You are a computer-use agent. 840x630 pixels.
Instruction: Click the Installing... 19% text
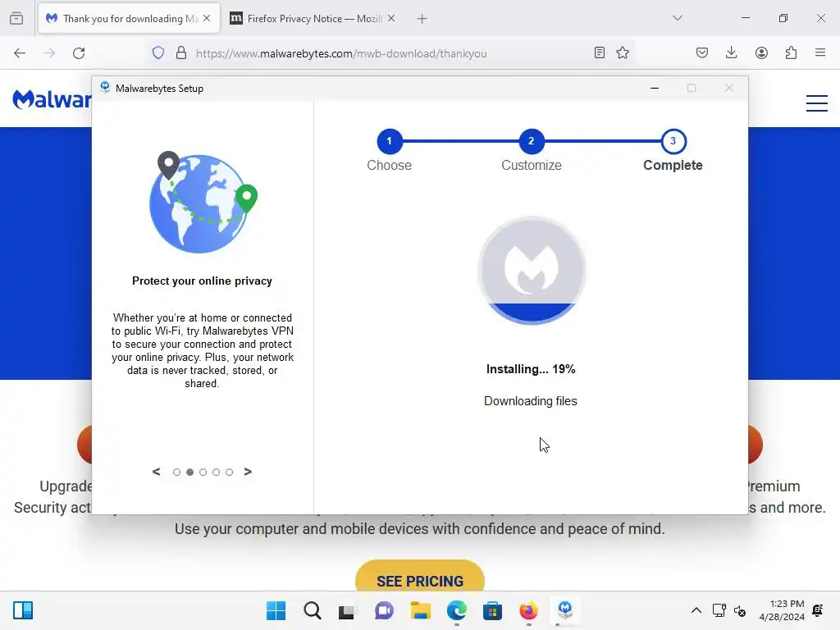pos(531,369)
